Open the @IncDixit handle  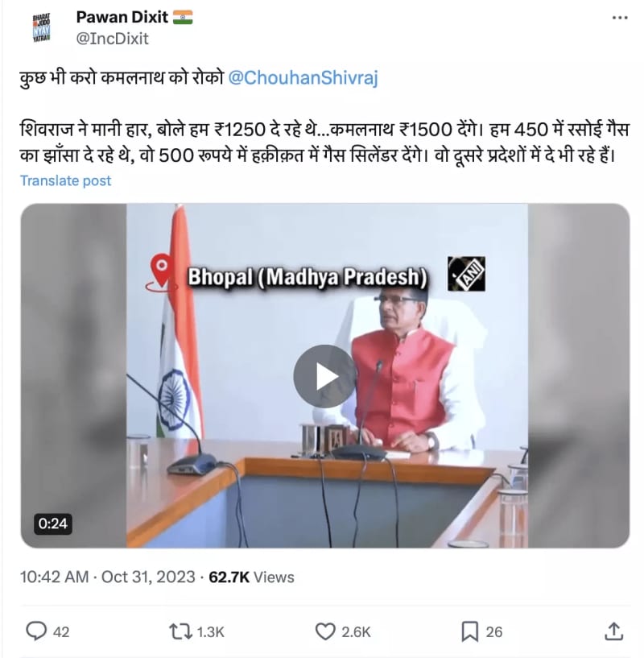point(113,39)
